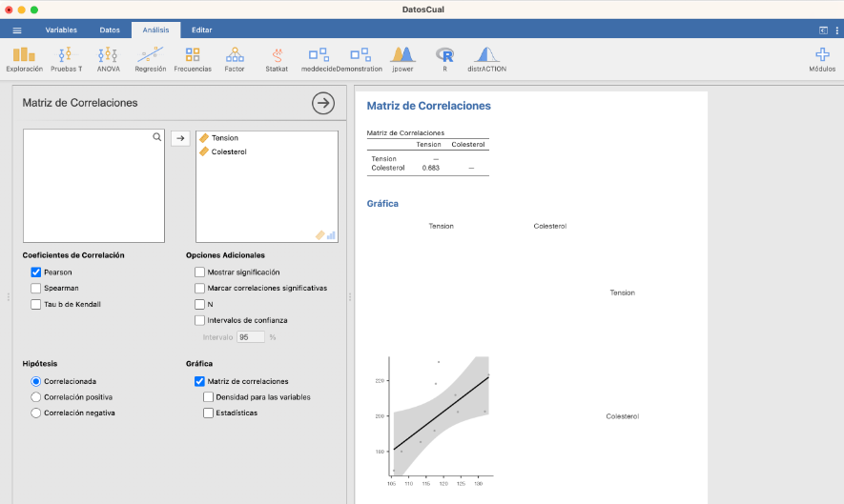844x504 pixels.
Task: Enable the N checkbox
Action: (199, 305)
